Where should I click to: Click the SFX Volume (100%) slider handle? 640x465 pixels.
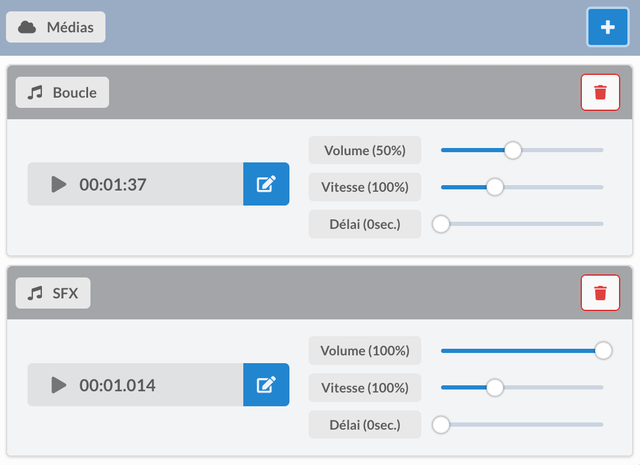[x=603, y=350]
